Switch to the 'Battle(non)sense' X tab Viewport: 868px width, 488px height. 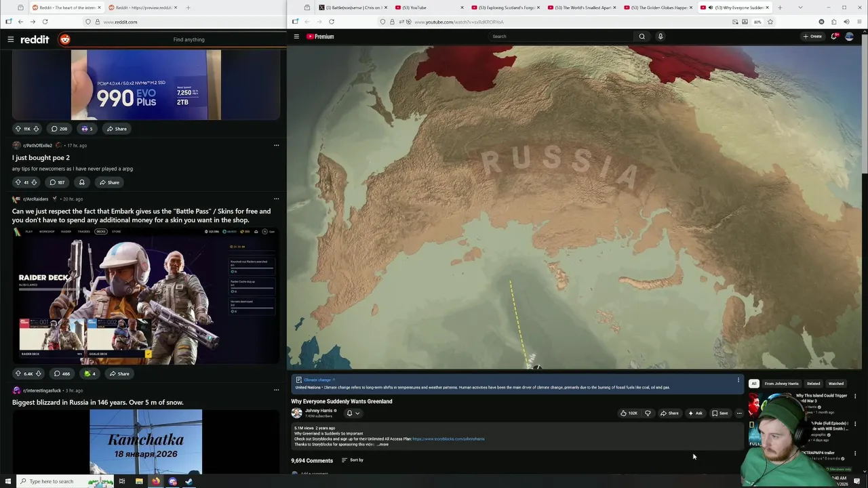[x=355, y=7]
